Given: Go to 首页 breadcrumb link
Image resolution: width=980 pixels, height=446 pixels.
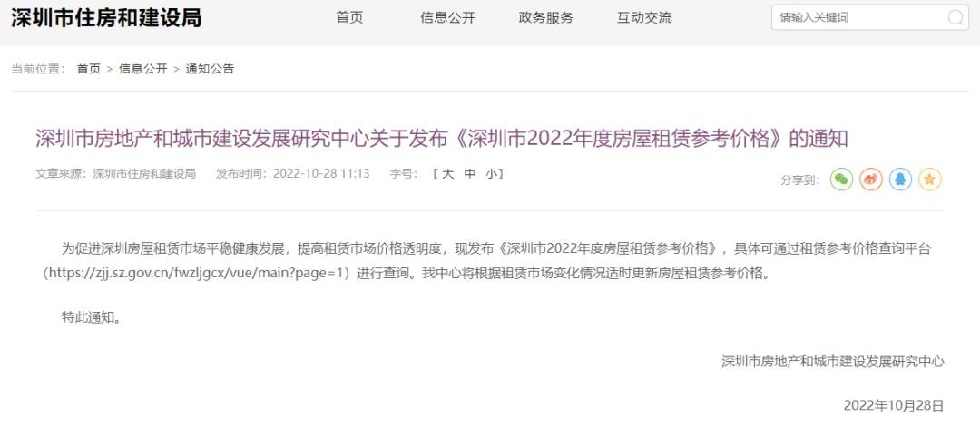Looking at the screenshot, I should [89, 69].
